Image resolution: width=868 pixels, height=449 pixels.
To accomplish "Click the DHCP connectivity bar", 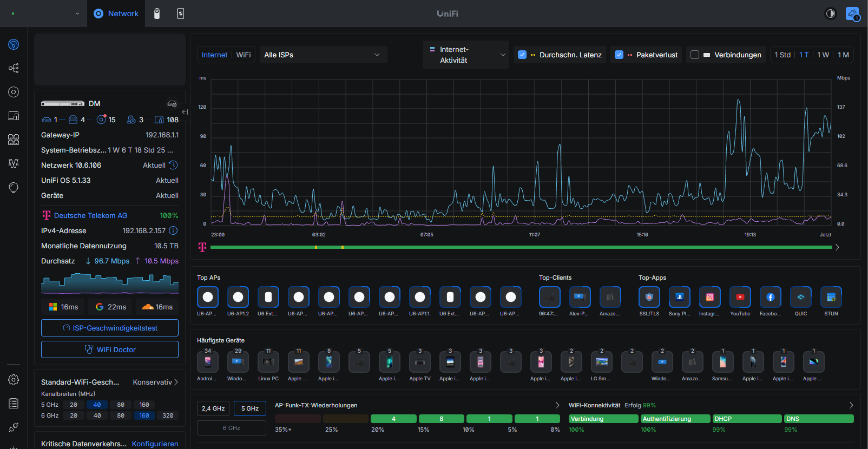I will (747, 419).
